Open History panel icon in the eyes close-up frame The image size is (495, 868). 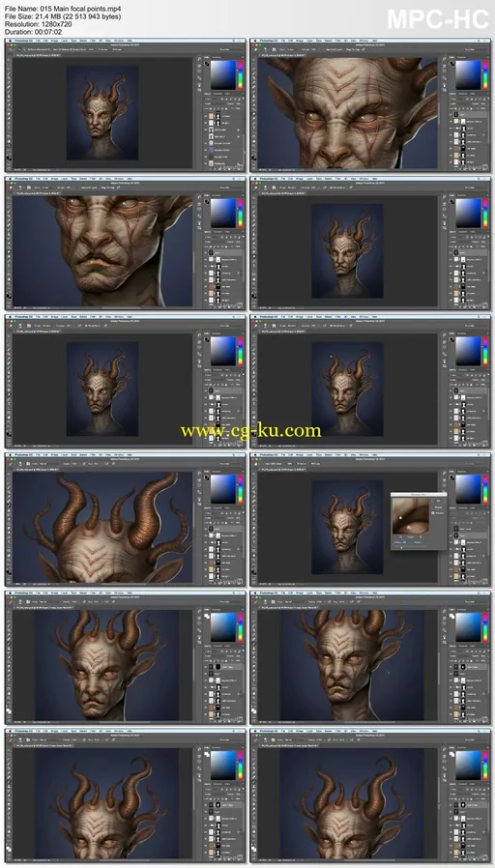click(x=444, y=59)
